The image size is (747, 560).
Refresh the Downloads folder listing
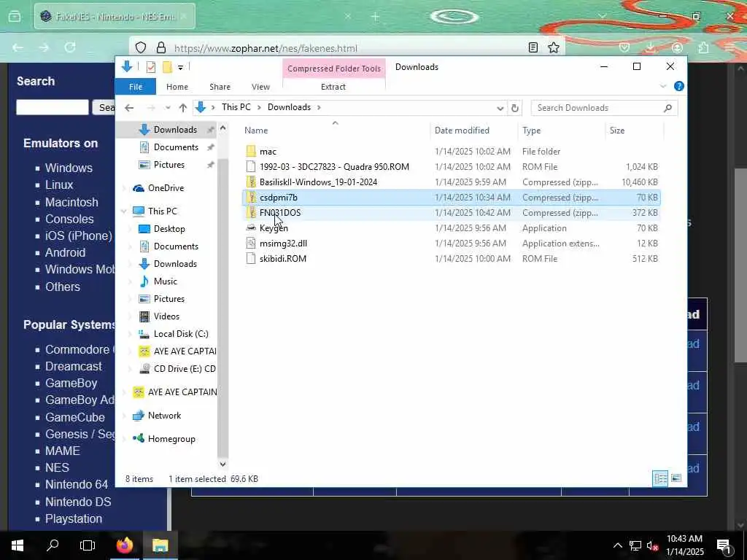point(514,108)
